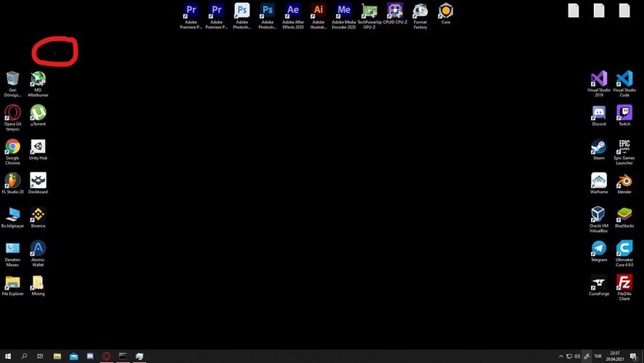Screen dimensions: 644x363
Task: Select the Steam desktop icon
Action: coord(599,150)
